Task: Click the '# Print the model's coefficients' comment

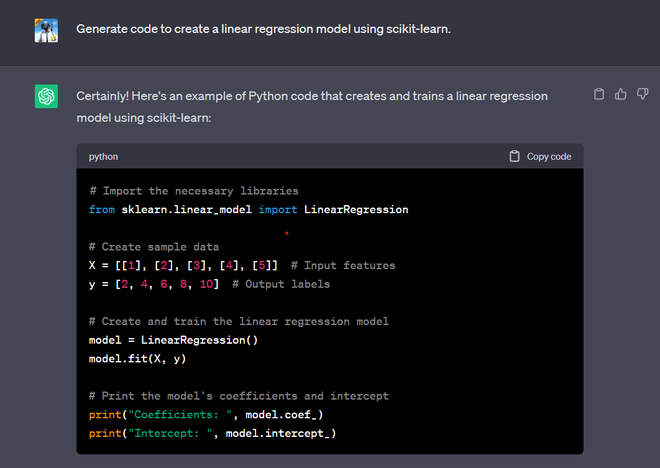Action: pyautogui.click(x=239, y=396)
